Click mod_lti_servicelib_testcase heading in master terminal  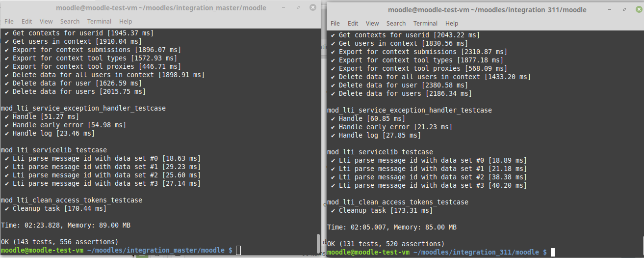54,150
